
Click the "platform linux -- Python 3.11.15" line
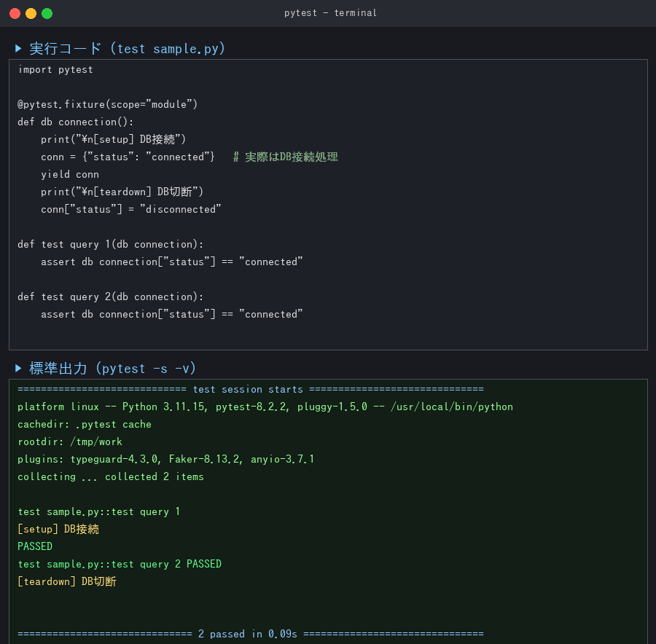coord(265,407)
